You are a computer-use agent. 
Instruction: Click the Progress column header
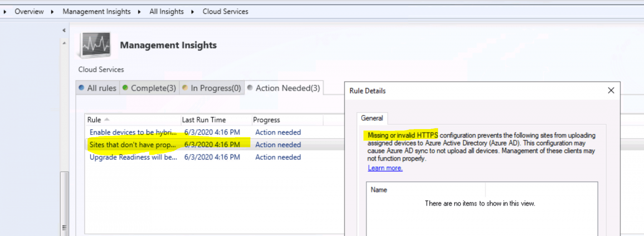287,120
